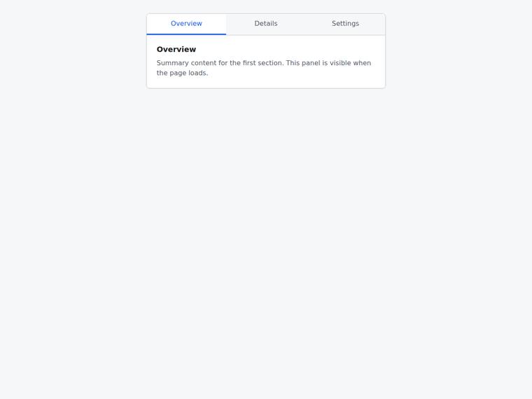
Task: Click the word "section." in the paragraph
Action: click(x=270, y=63)
